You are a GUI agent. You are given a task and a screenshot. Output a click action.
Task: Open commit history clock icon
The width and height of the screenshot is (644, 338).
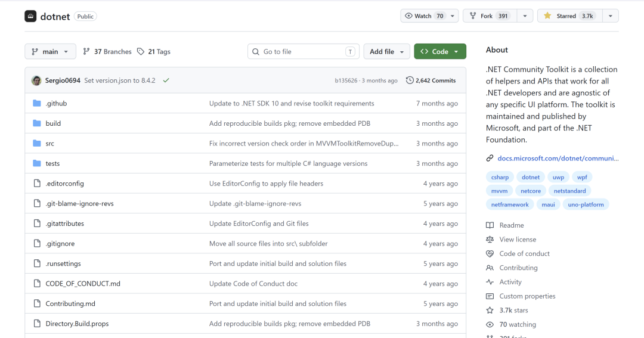[410, 80]
